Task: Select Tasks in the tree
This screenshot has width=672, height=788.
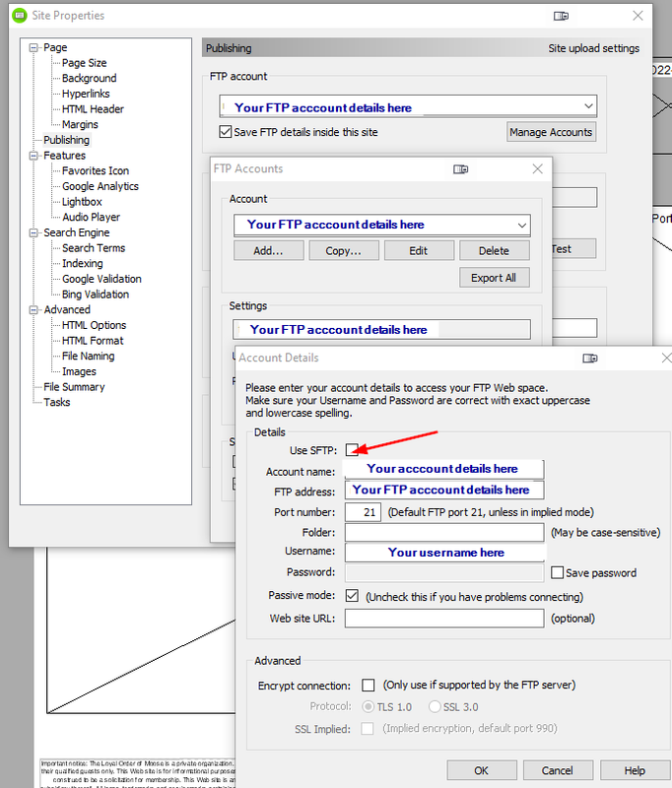Action: click(x=56, y=403)
